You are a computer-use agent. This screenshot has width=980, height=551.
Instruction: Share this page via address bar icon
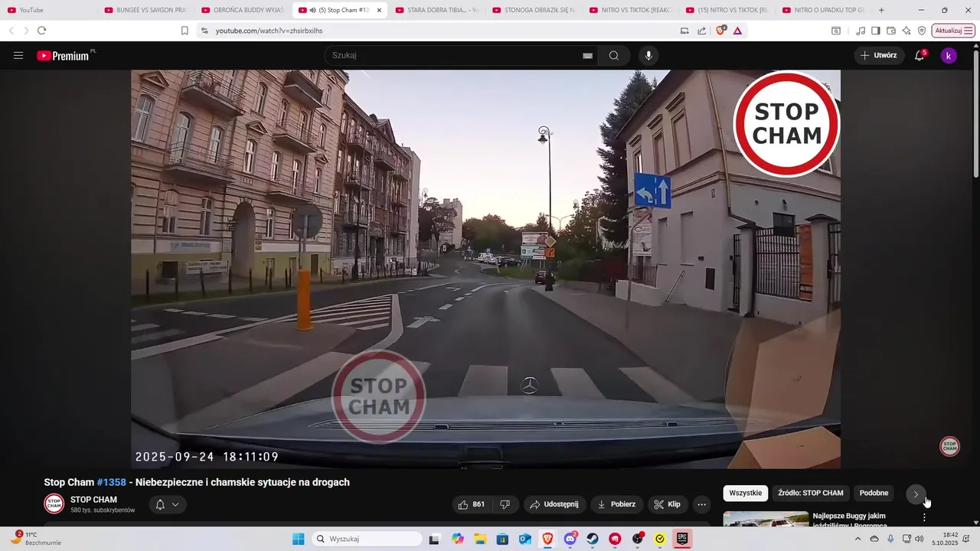(x=702, y=31)
